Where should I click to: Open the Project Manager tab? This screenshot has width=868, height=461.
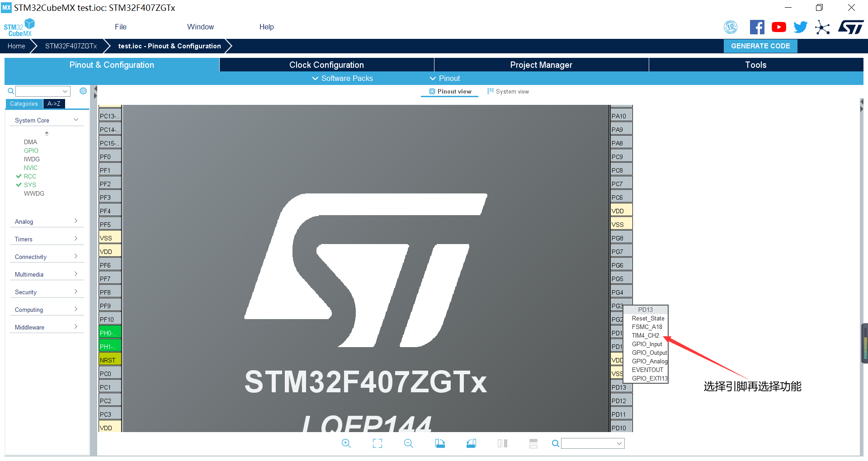pyautogui.click(x=541, y=65)
